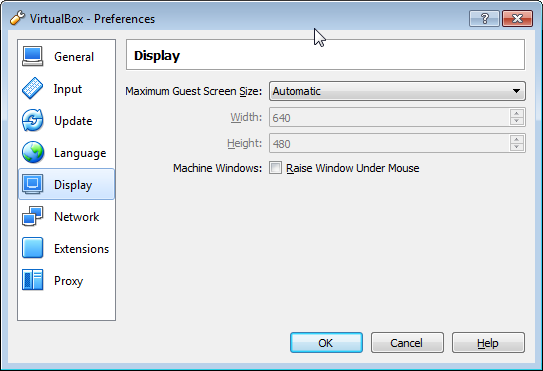Show the Extensions settings page
The width and height of the screenshot is (543, 371).
click(66, 248)
